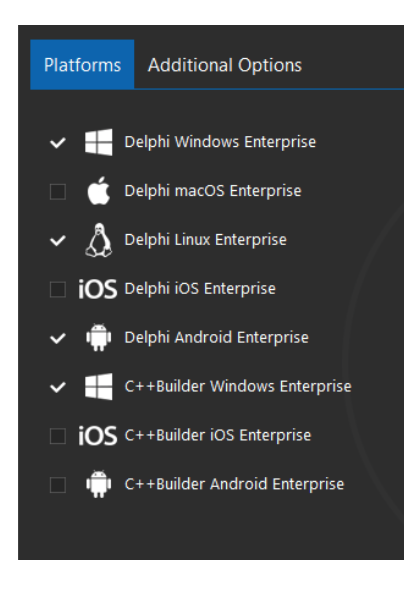Viewport: 416px width, 590px height.
Task: Switch to the Additional Options tab
Action: [x=225, y=65]
